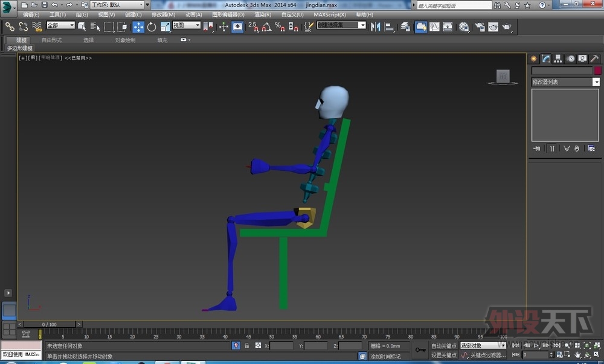The width and height of the screenshot is (604, 364).
Task: Expand the 3ds Max application menu
Action: (8, 8)
